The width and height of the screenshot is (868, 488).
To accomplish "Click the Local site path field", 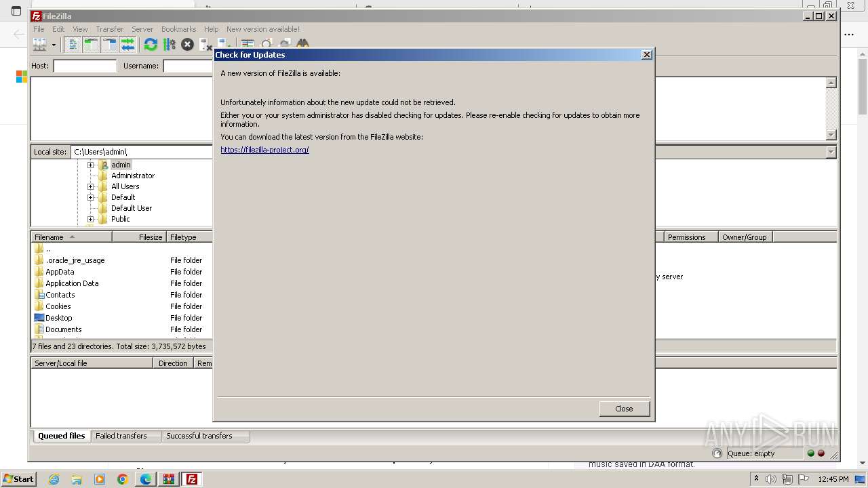I will (142, 152).
